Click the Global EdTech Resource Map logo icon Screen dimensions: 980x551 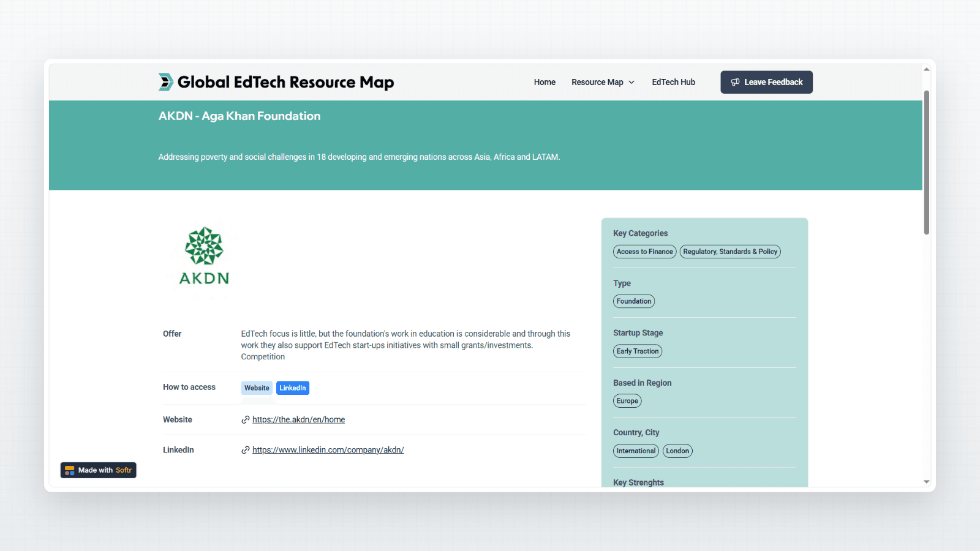(x=165, y=82)
